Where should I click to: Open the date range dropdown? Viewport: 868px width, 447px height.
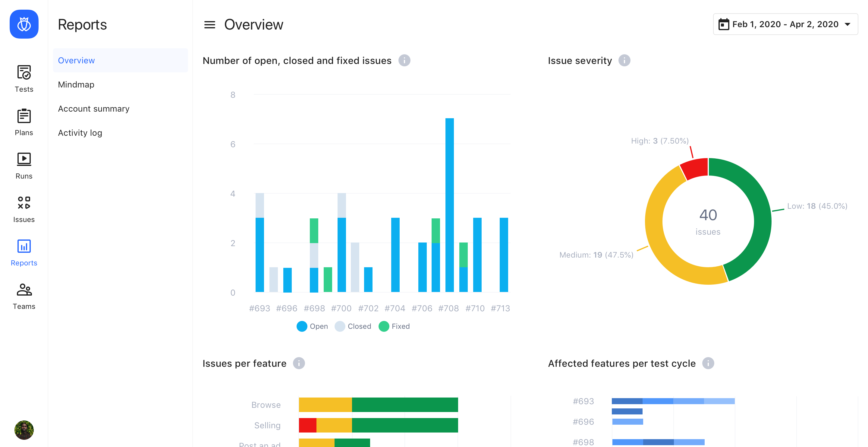(785, 24)
